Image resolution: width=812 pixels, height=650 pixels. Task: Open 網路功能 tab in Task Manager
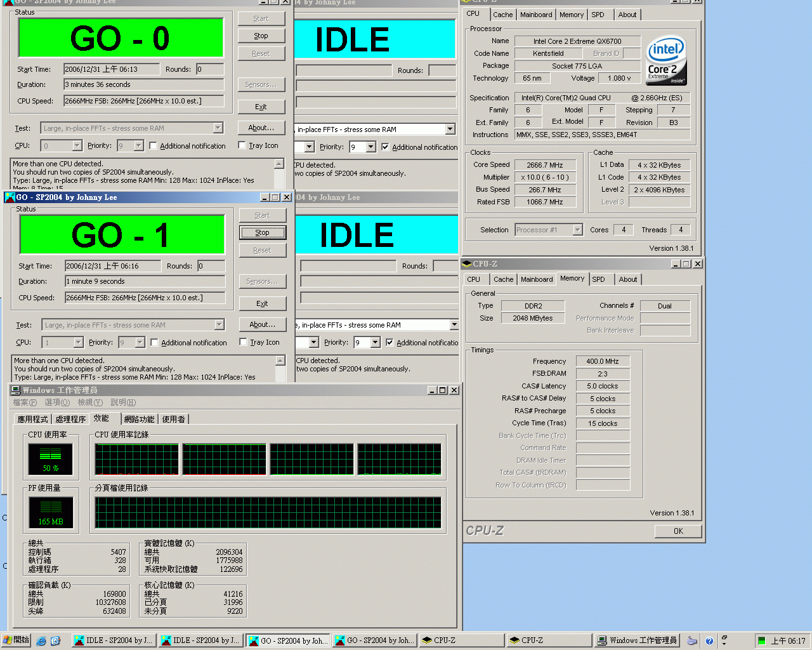click(x=139, y=420)
